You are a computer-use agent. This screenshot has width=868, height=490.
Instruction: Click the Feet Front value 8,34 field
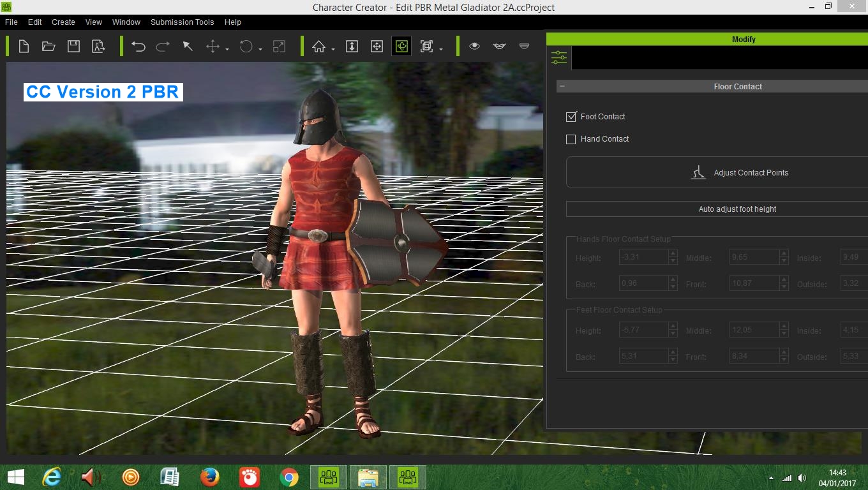[753, 356]
